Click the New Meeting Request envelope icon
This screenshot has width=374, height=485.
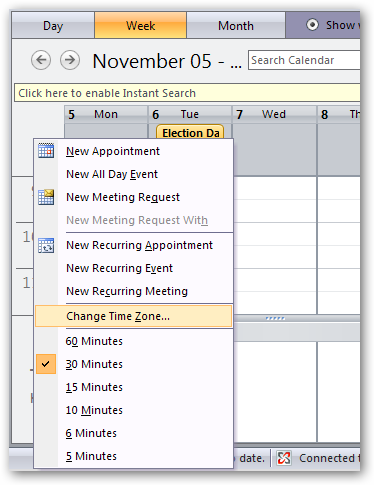[x=46, y=197]
